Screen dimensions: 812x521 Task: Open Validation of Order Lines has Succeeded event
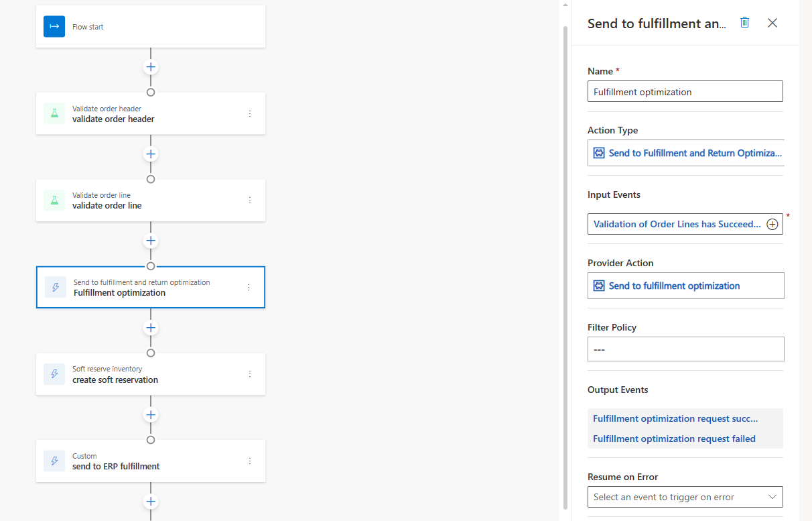(677, 224)
